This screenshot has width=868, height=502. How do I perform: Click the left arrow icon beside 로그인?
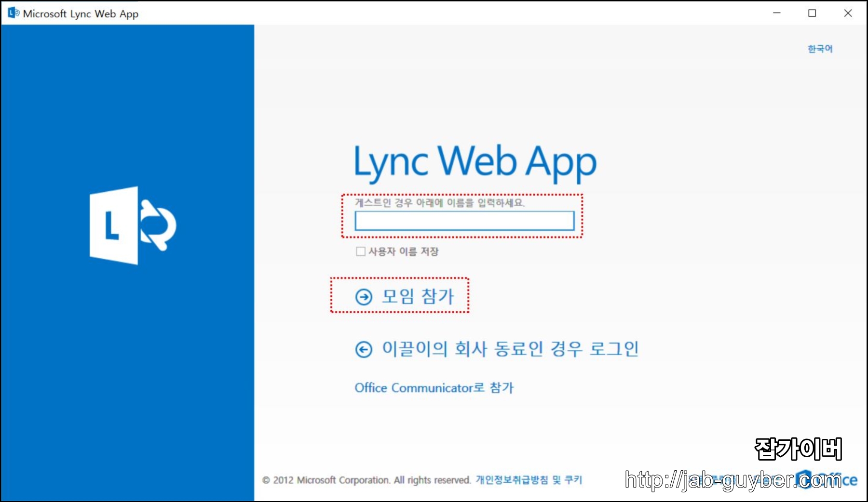(364, 349)
